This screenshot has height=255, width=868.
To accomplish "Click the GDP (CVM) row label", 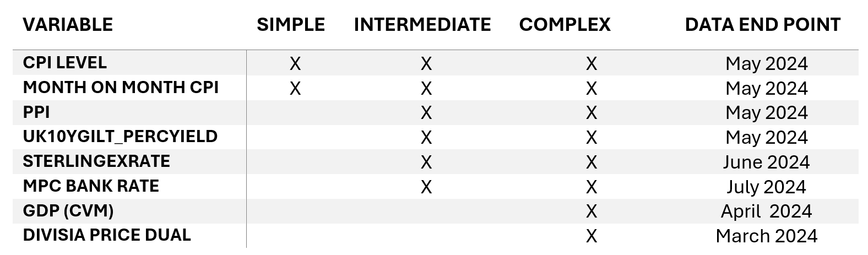I will (68, 211).
